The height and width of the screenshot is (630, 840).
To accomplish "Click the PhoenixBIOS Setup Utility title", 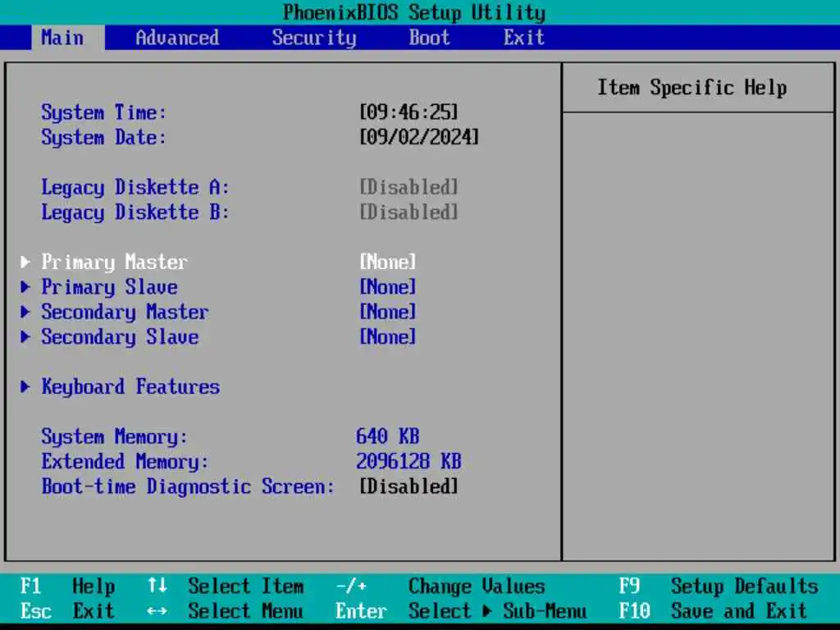I will 414,12.
